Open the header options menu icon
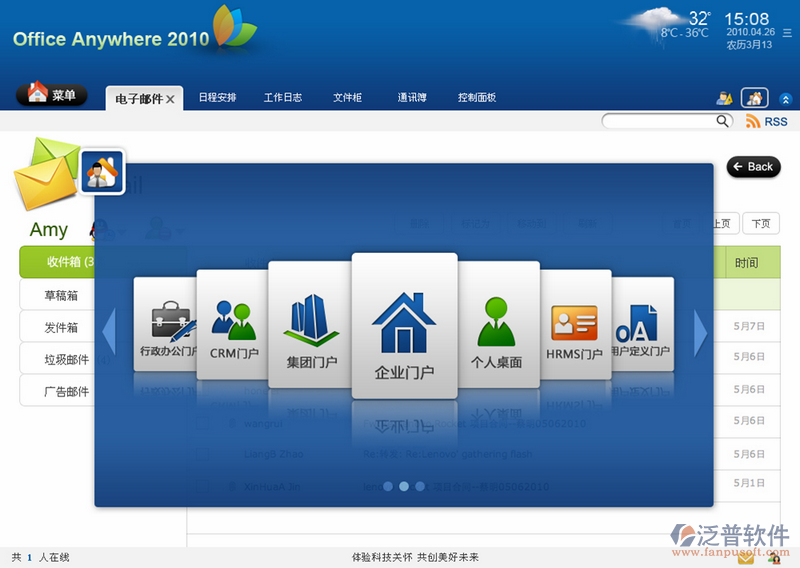 click(x=787, y=33)
